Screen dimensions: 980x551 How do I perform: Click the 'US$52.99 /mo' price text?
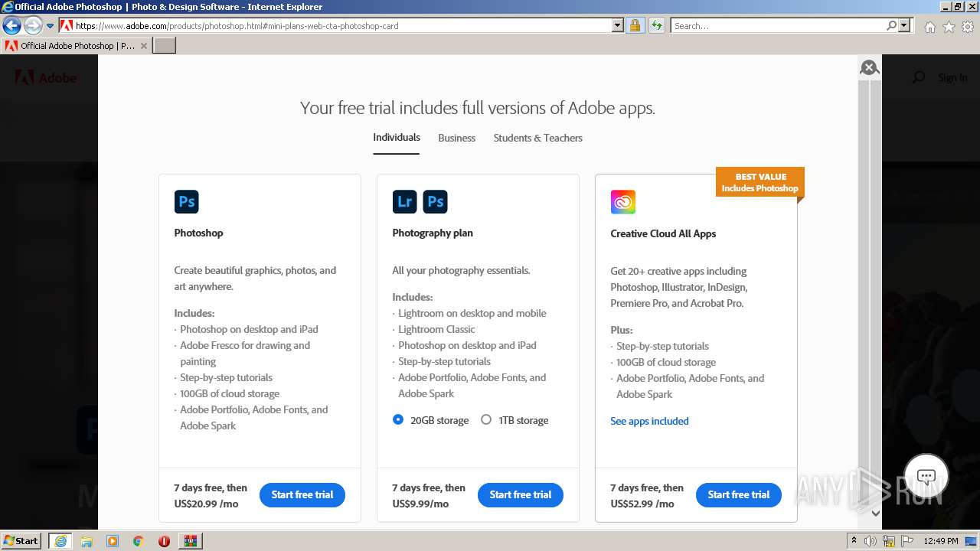[642, 504]
